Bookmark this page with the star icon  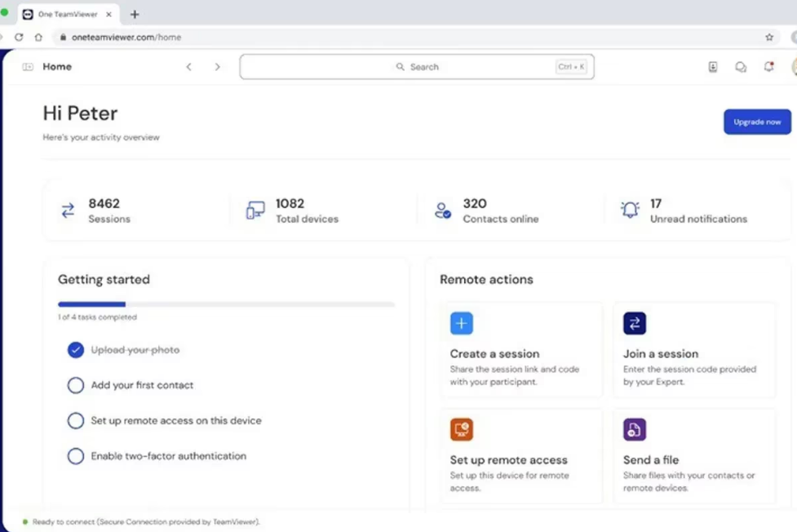(x=768, y=37)
